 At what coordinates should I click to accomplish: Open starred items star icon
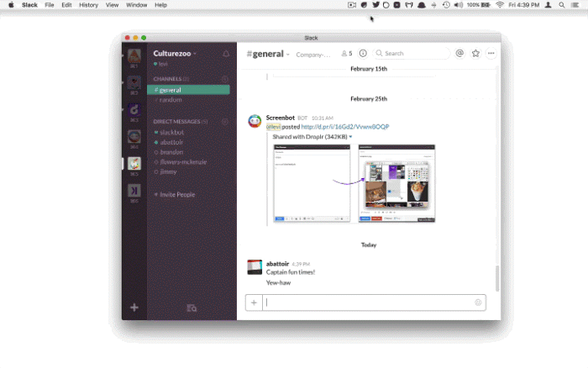coord(475,54)
